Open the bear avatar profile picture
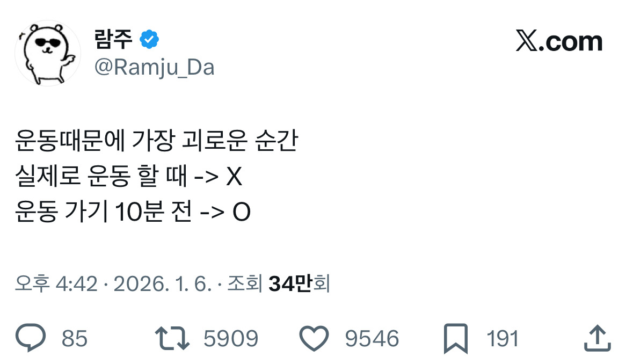This screenshot has width=633, height=364. coord(47,53)
